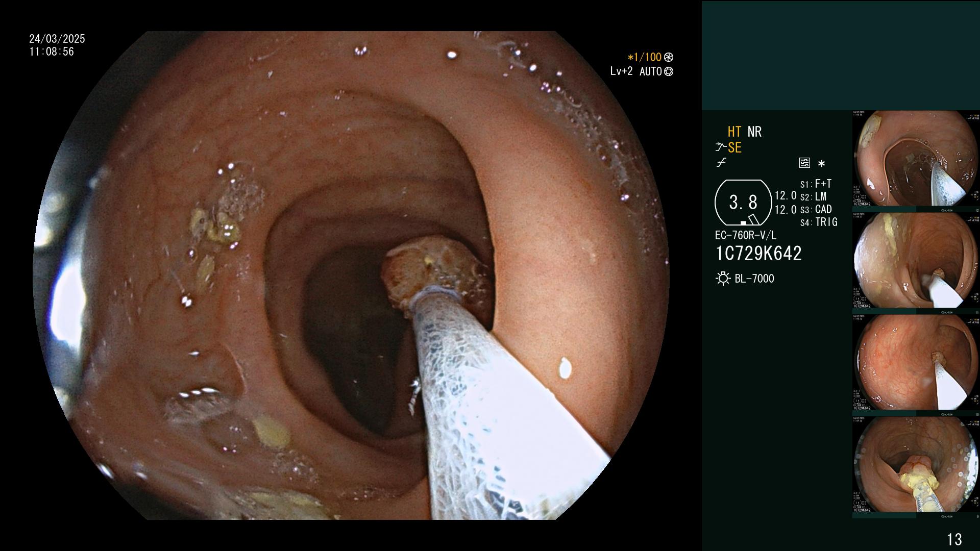The height and width of the screenshot is (551, 980).
Task: Click the settings sliders icon
Action: click(804, 163)
